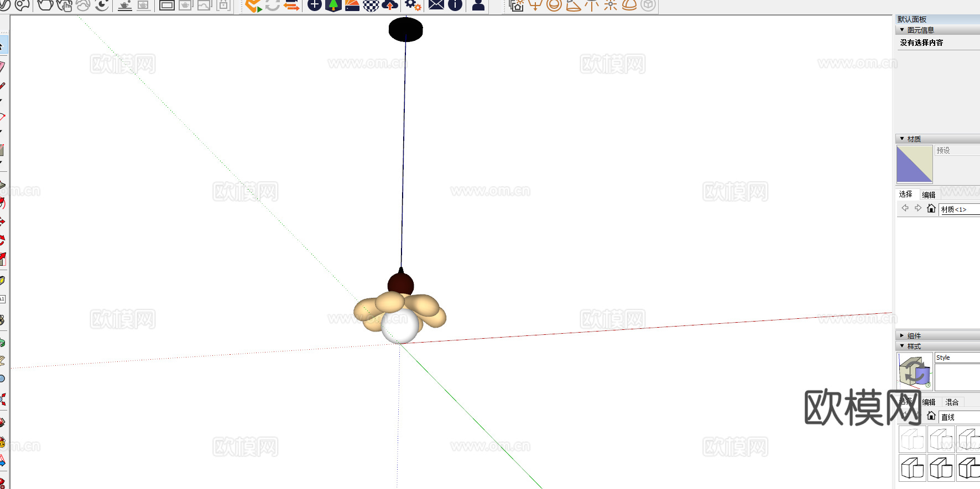Screen dimensions: 980x489
Task: Click the person account icon
Action: coord(478,6)
